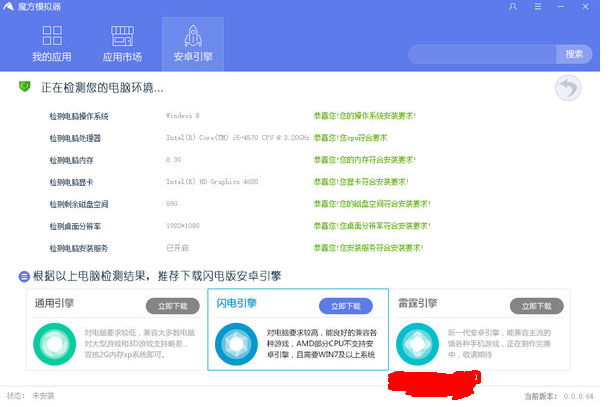Click the 闪电引擎 description text

point(322,344)
